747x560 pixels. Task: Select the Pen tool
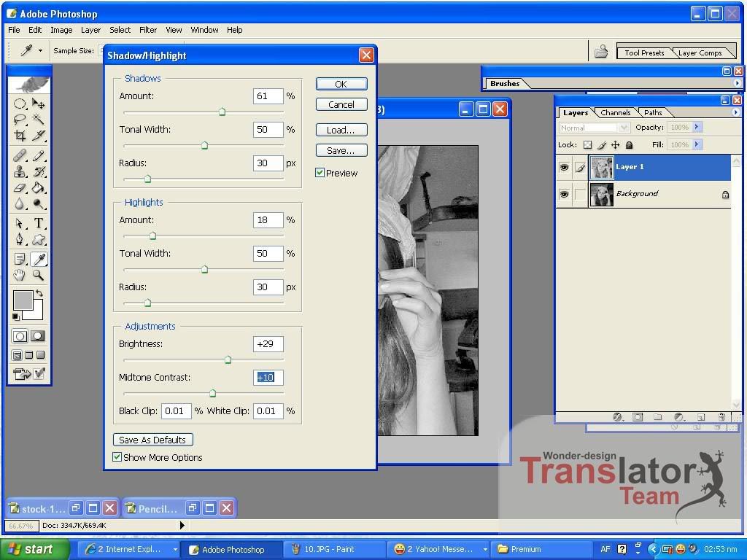(20, 239)
